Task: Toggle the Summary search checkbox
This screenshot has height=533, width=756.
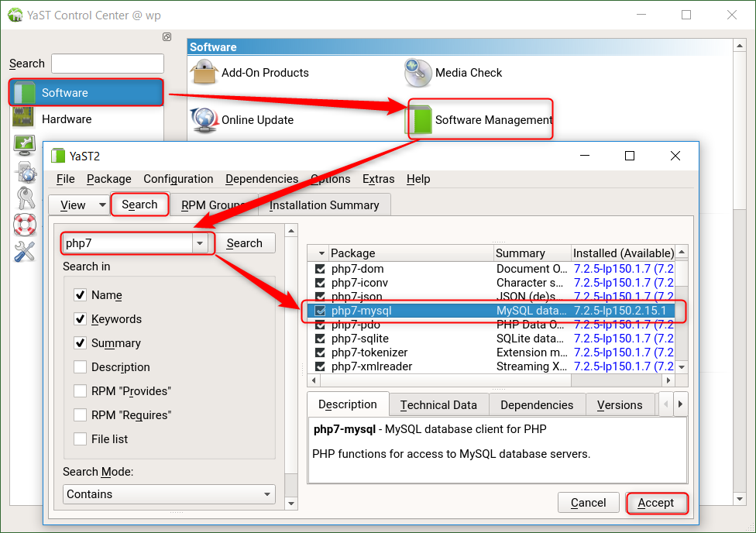Action: pyautogui.click(x=80, y=343)
